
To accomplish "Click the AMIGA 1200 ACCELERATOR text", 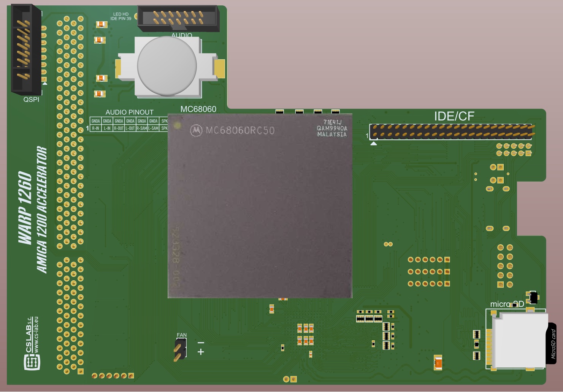I will point(42,210).
